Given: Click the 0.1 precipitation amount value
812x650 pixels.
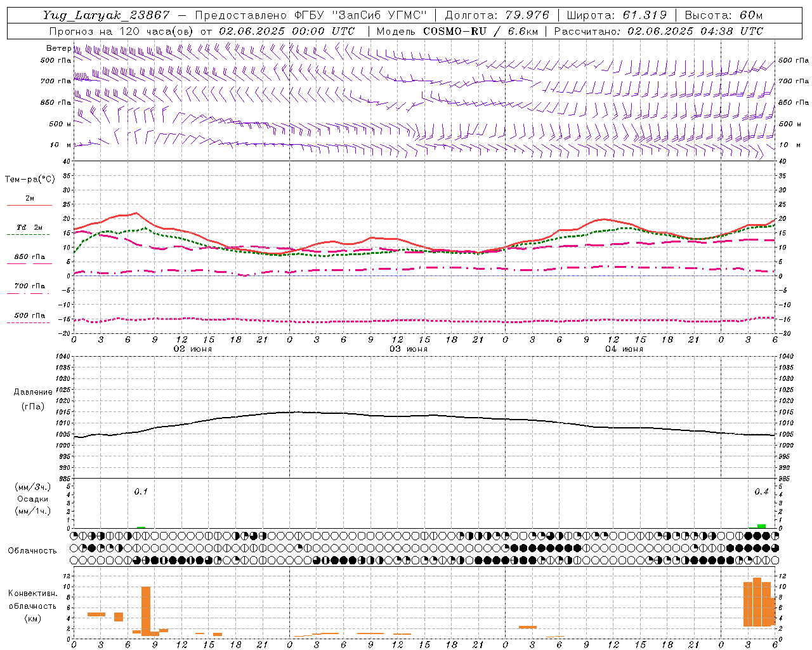Looking at the screenshot, I should point(141,491).
